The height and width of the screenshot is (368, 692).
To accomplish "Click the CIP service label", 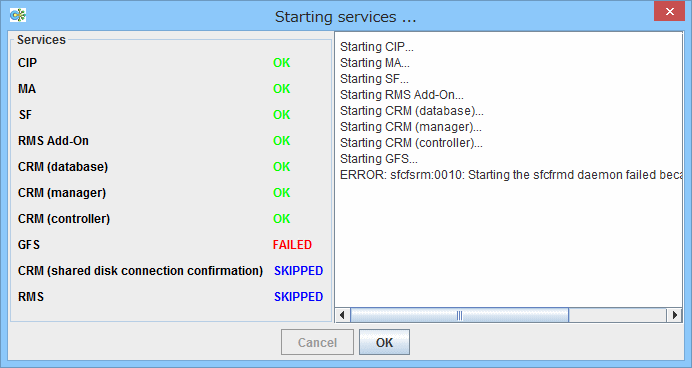I will point(27,63).
